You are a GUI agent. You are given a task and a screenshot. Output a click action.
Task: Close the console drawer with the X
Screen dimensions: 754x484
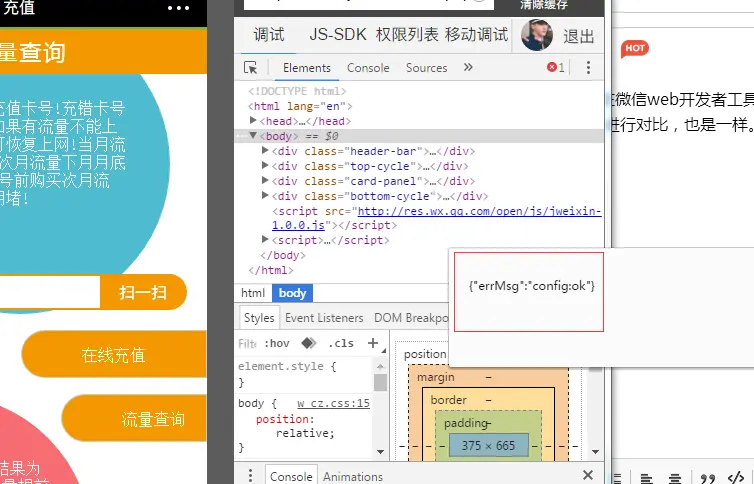[588, 475]
